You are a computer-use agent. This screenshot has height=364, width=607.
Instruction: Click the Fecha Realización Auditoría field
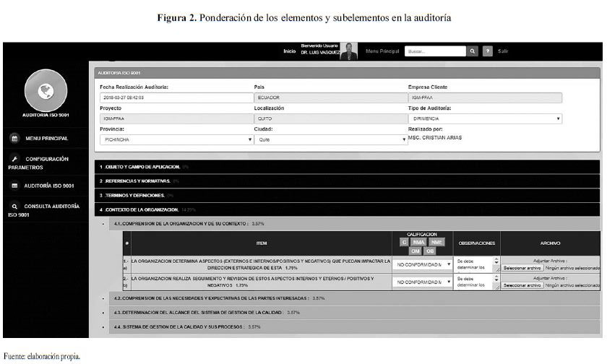pos(172,97)
